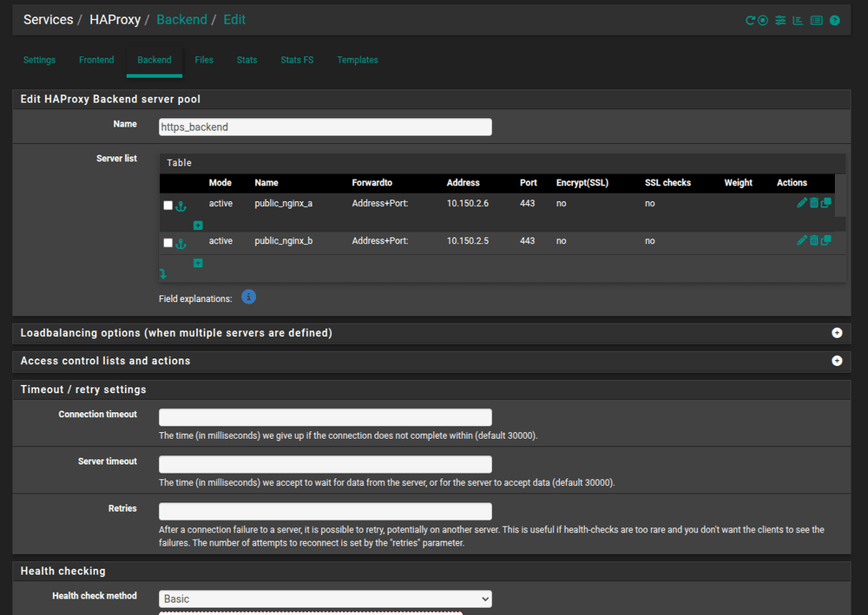Click address cell 10.150.2.5
868x615 pixels.
pos(468,240)
